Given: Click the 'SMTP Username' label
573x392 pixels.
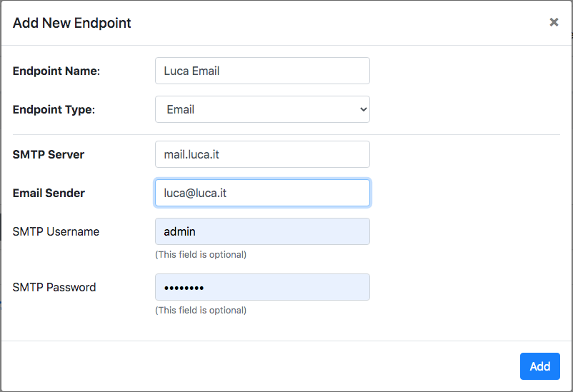Looking at the screenshot, I should click(x=56, y=231).
